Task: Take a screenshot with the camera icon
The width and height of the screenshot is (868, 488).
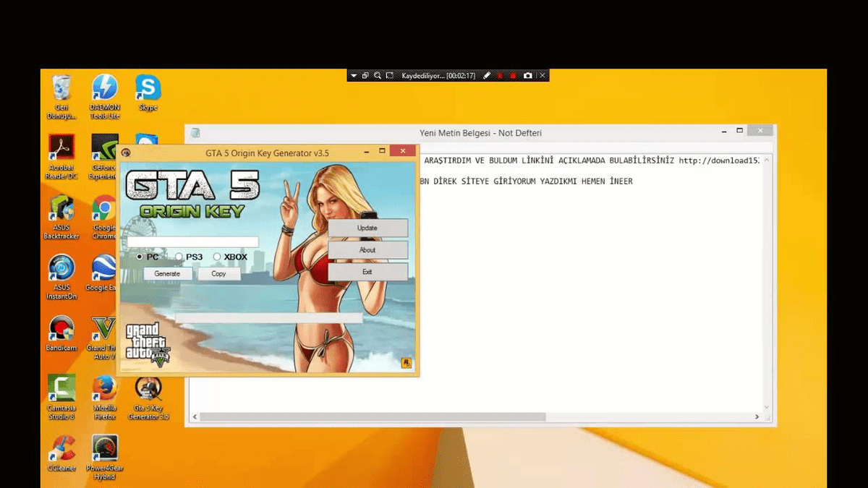Action: click(528, 75)
